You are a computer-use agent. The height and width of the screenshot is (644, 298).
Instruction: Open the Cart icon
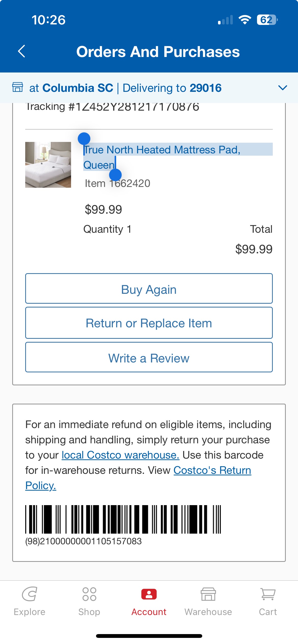pyautogui.click(x=268, y=594)
